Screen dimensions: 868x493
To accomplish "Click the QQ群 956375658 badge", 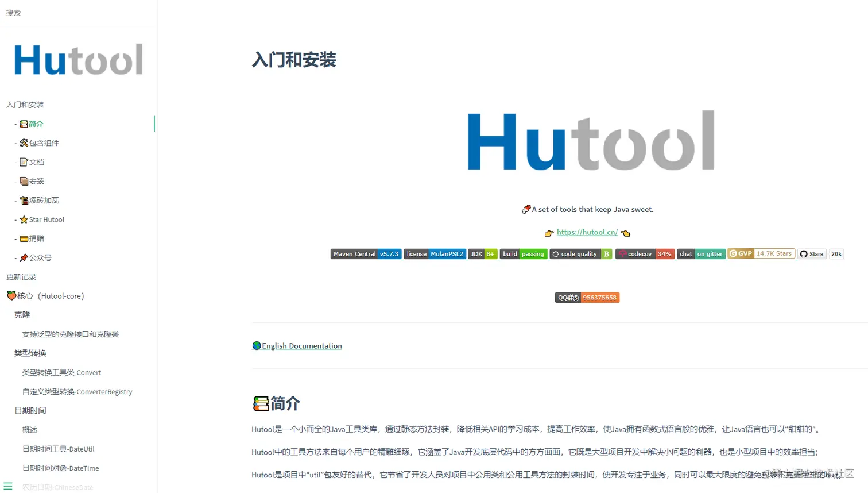I will pos(587,298).
